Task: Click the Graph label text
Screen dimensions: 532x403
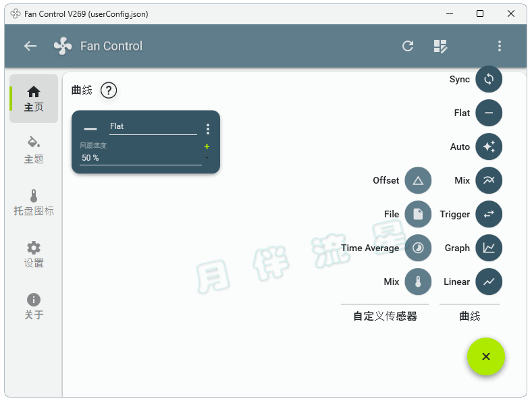Action: (x=457, y=248)
